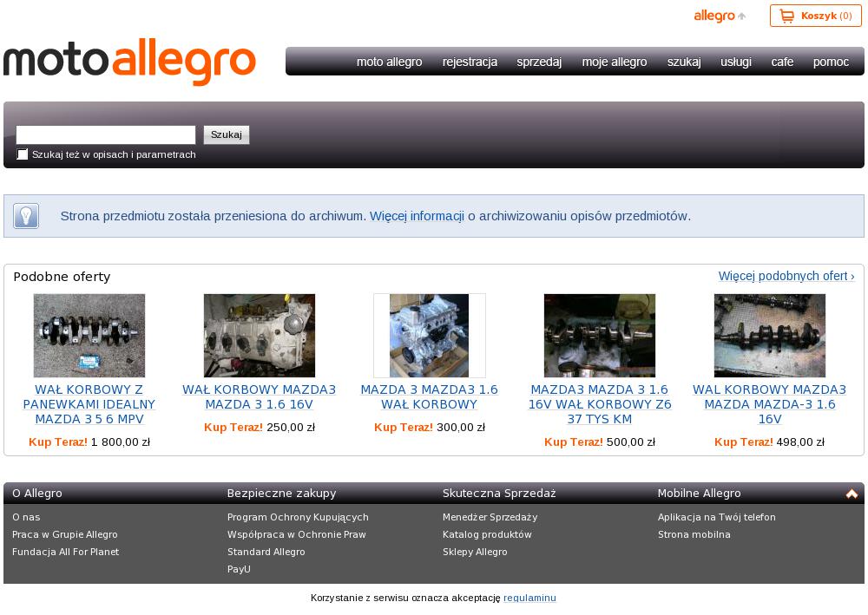
Task: Open the pomoc menu item
Action: click(831, 62)
